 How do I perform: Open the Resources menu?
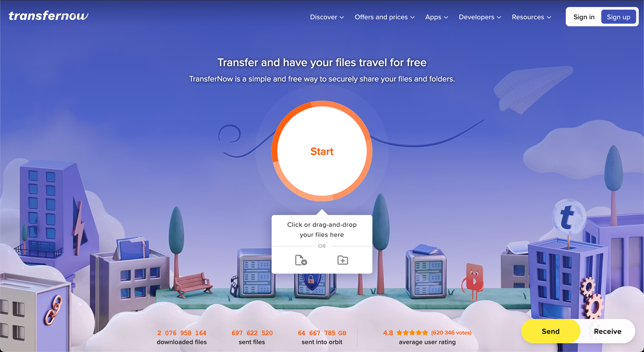531,17
